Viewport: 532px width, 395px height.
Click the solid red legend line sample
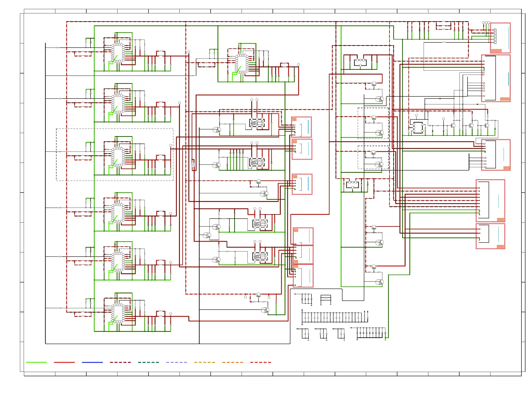point(64,362)
